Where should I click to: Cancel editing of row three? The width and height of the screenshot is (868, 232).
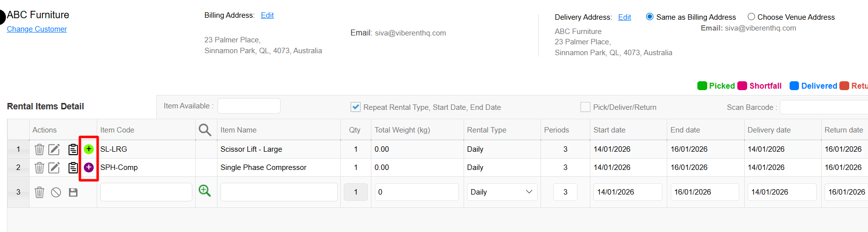click(56, 192)
